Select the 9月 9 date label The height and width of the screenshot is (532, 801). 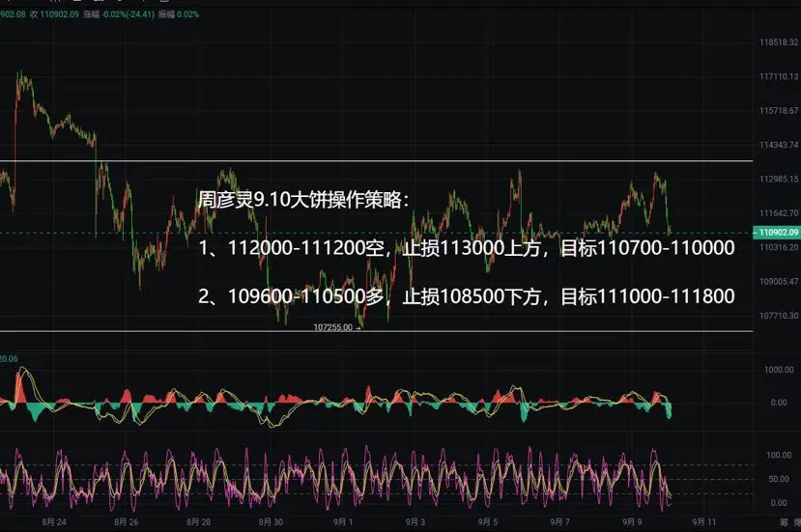(632, 521)
